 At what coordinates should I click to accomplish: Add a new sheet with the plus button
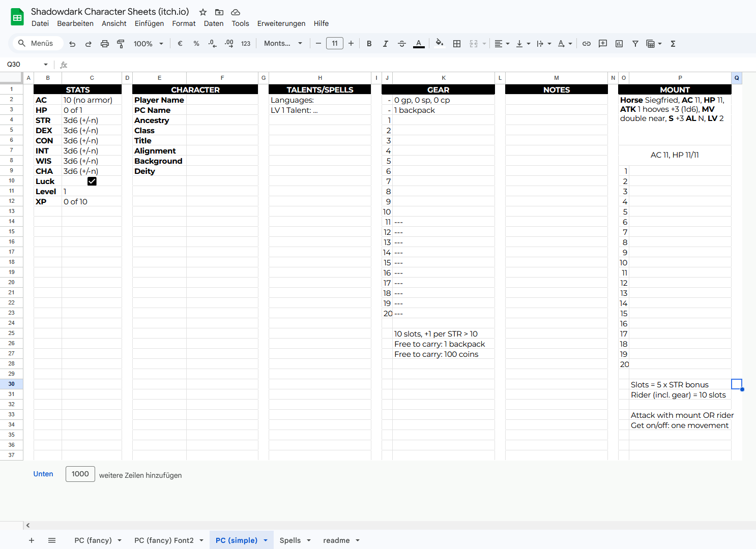tap(32, 540)
